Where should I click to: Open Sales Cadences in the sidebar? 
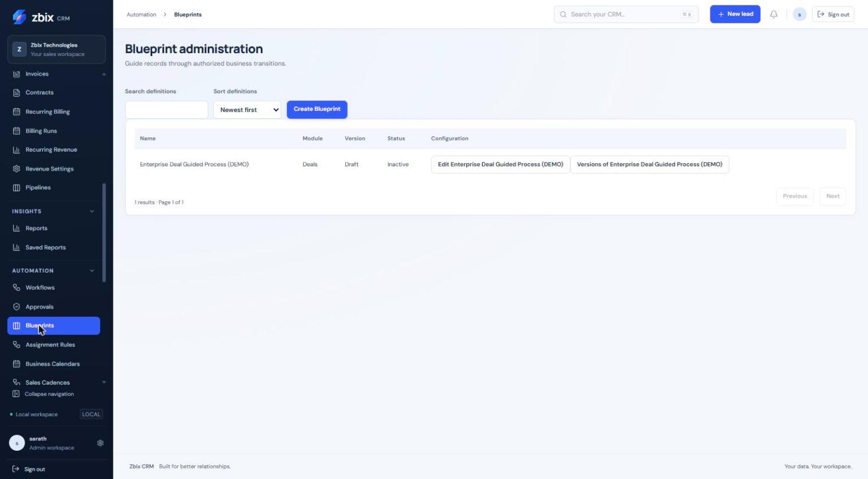coord(54,382)
